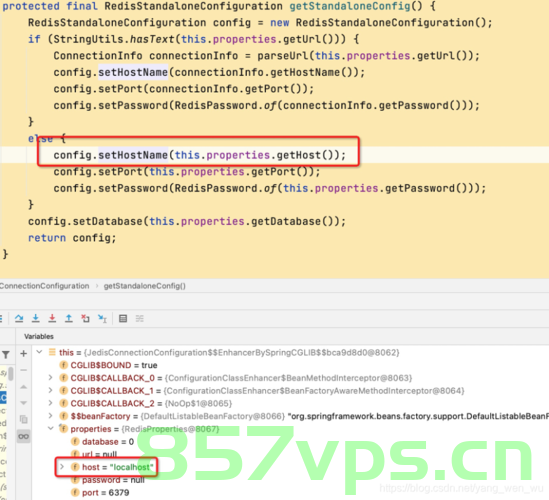The image size is (549, 500).
Task: Toggle the glasses Show Watches icon
Action: coord(23,436)
